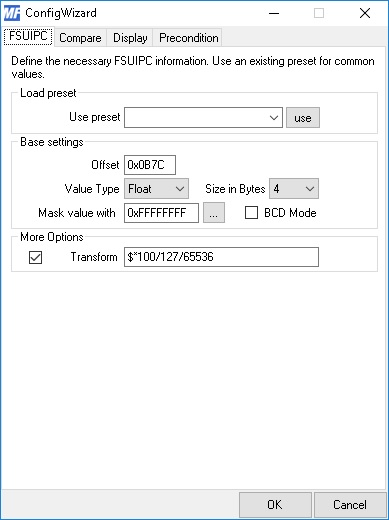Screen dimensions: 389x520
Task: Open mask editor with ellipsis button
Action: click(214, 213)
